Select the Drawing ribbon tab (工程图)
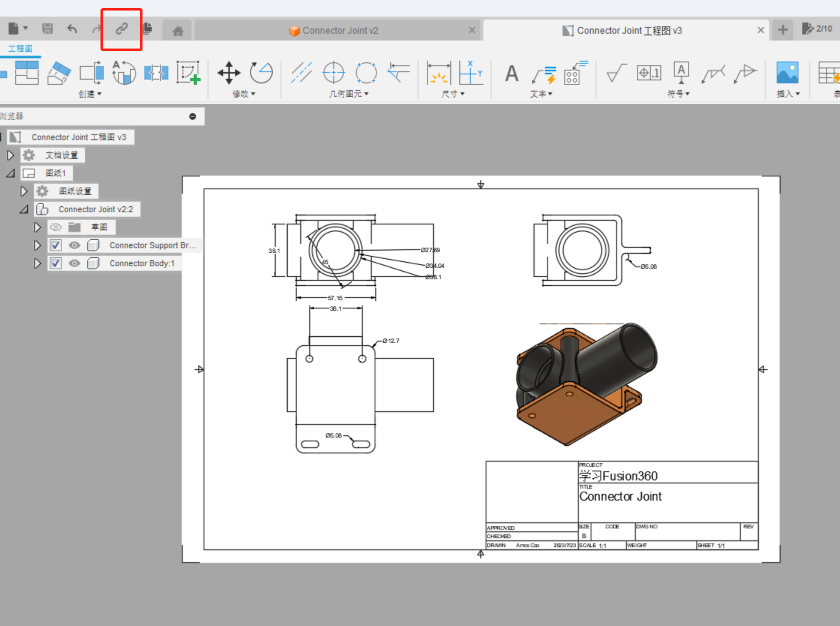The width and height of the screenshot is (840, 626). (x=20, y=49)
